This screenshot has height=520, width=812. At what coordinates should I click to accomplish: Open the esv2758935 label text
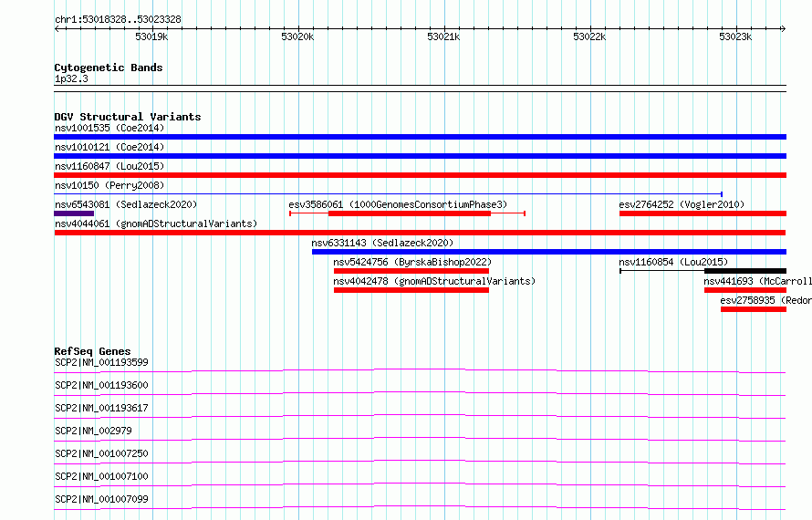click(x=765, y=300)
